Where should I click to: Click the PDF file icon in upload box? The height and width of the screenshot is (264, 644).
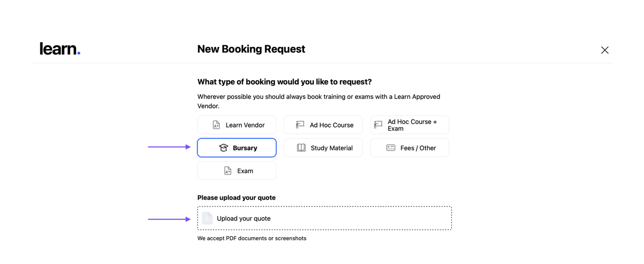(x=207, y=218)
